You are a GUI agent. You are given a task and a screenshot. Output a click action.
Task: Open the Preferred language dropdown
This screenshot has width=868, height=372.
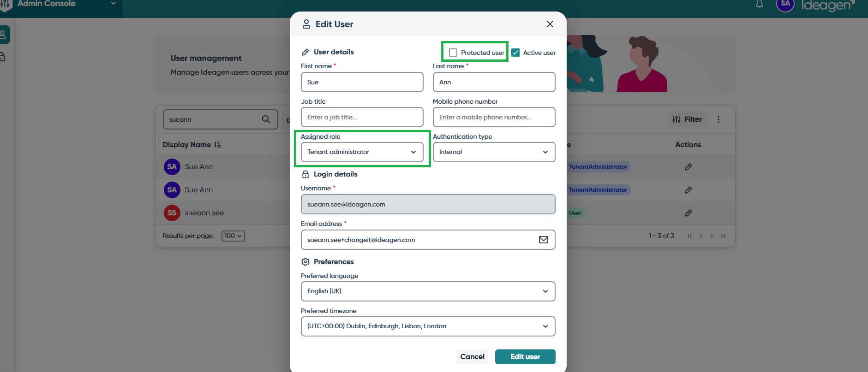click(428, 291)
